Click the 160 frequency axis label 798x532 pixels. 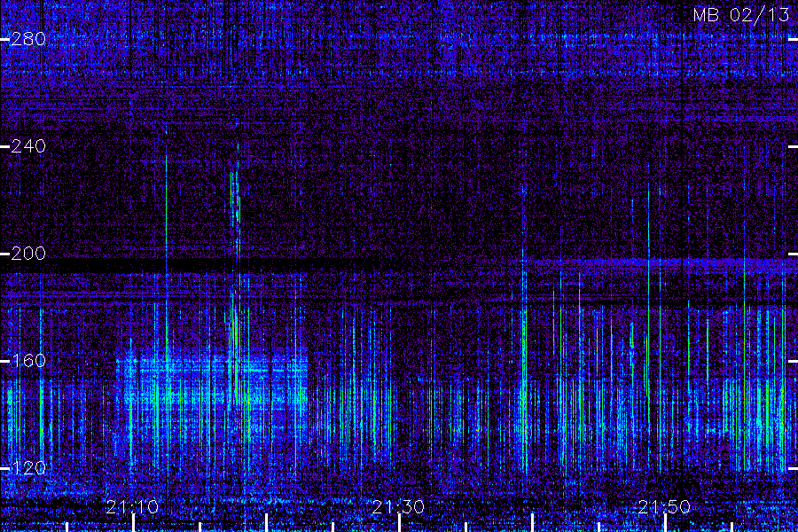[28, 361]
